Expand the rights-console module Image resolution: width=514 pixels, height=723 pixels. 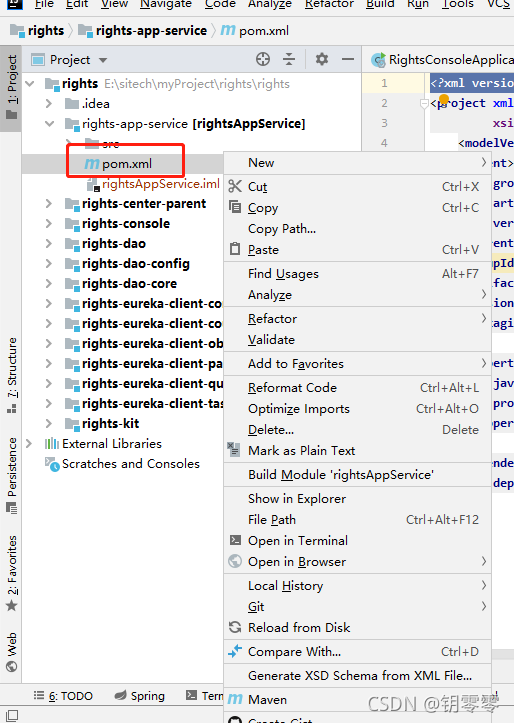[x=49, y=224]
